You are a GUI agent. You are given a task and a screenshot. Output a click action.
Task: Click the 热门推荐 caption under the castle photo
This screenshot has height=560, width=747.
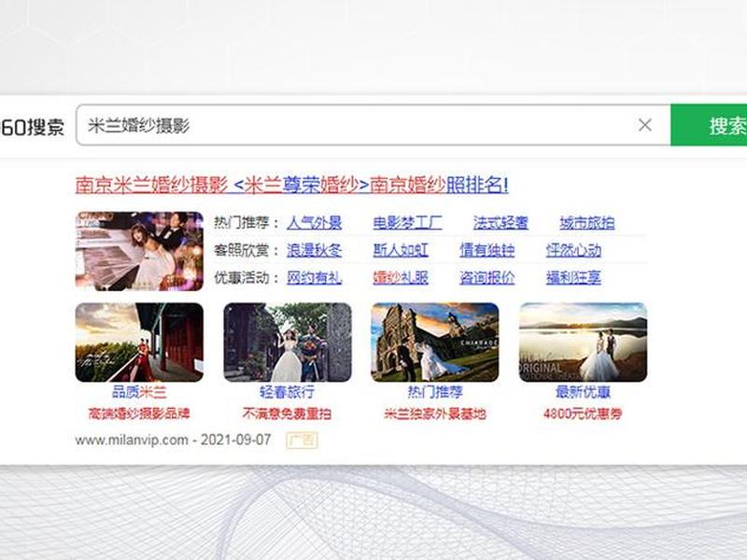tap(435, 392)
